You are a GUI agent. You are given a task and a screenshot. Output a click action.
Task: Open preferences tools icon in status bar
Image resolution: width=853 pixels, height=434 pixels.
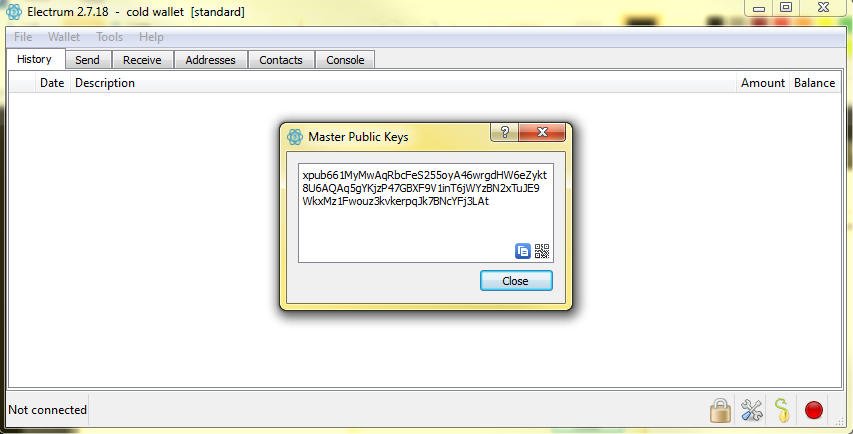[x=752, y=410]
